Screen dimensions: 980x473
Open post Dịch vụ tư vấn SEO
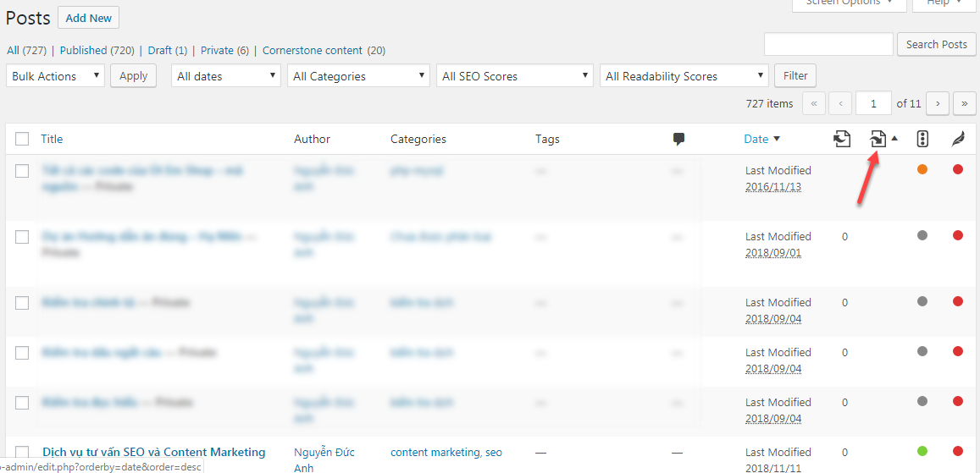[x=153, y=452]
